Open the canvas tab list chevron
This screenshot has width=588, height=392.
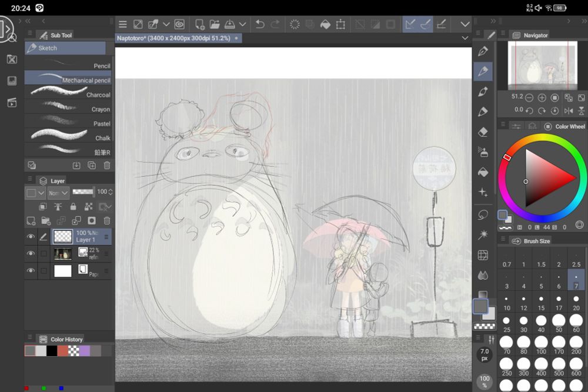465,38
